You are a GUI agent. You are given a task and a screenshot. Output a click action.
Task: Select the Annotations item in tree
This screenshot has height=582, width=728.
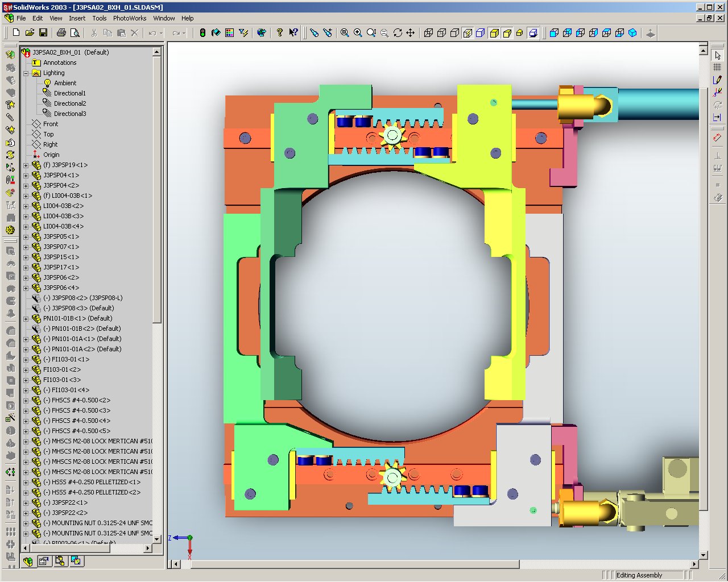(59, 63)
